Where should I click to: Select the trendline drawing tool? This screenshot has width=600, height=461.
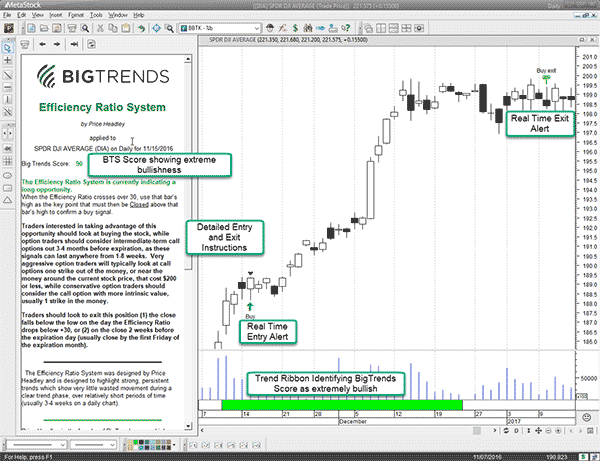coord(7,75)
